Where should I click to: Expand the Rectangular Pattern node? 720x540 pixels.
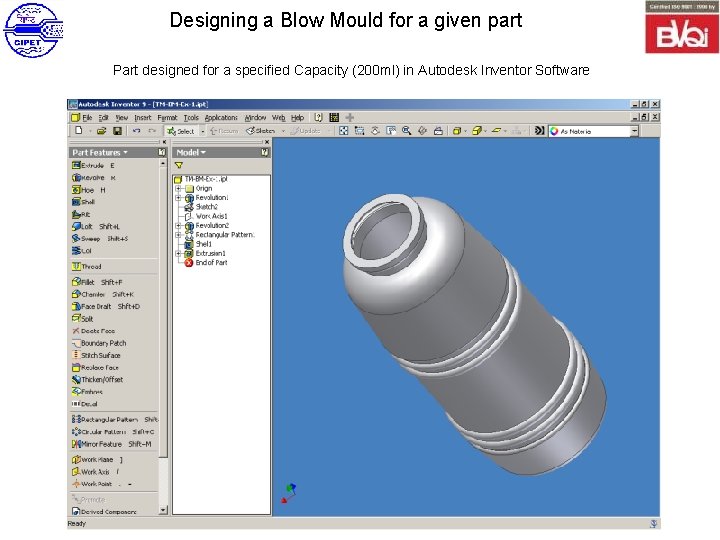pyautogui.click(x=178, y=235)
